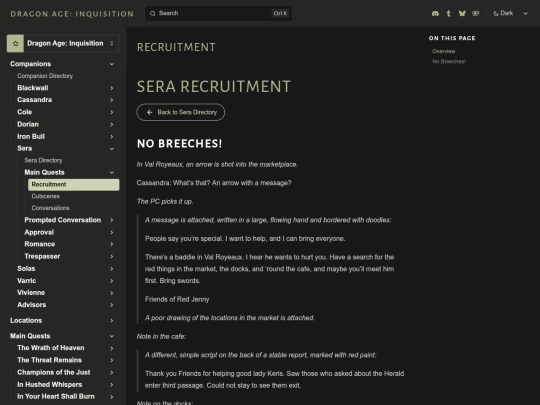This screenshot has height=405, width=540.
Task: Jump to No Breeches! in On This Page
Action: (x=449, y=62)
